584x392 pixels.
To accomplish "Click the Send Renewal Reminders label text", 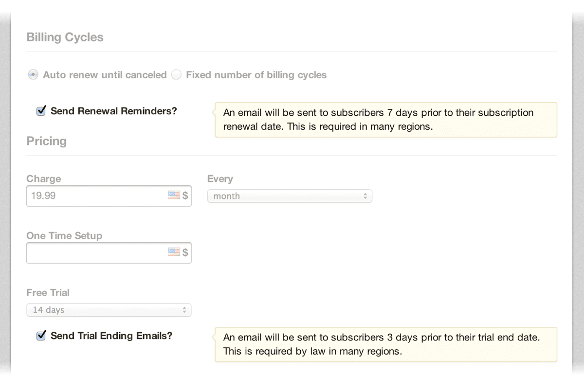I will 113,110.
